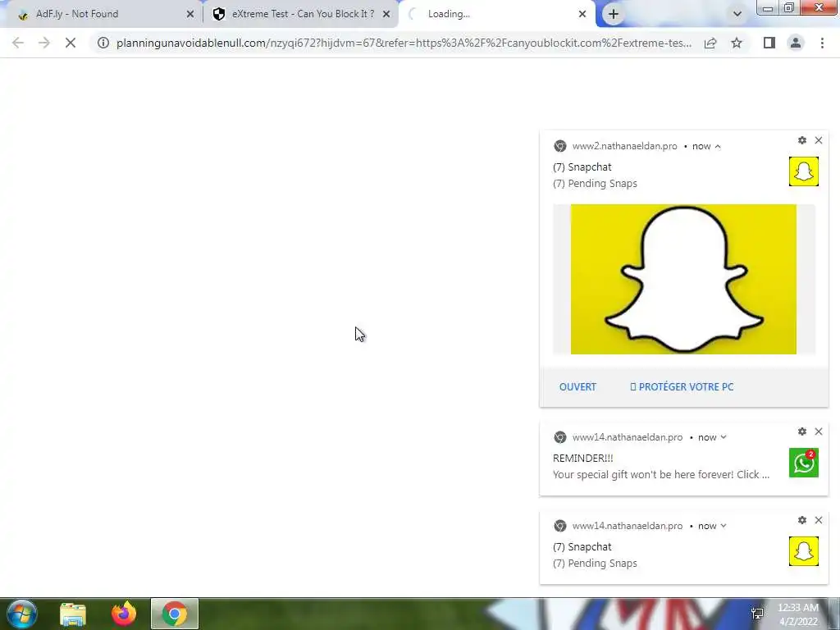Screen dimensions: 840x630
Task: Open the Chrome side panel
Action: click(x=769, y=43)
